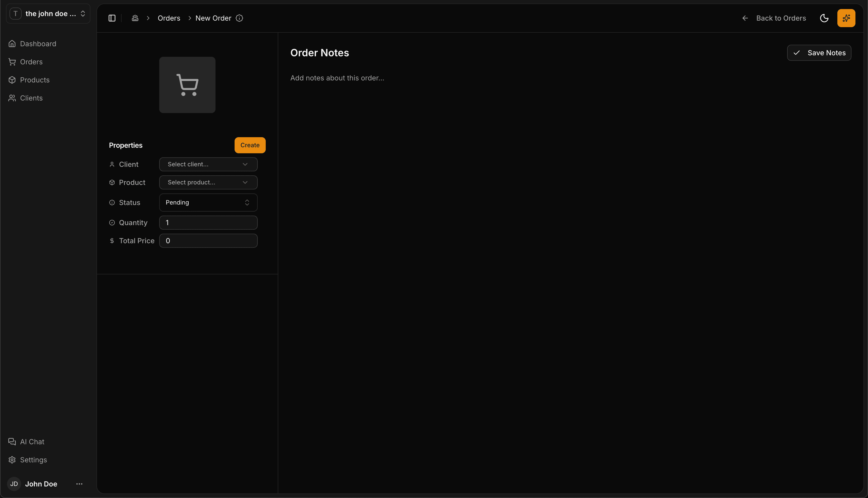This screenshot has width=868, height=498.
Task: Click the info icon next to New Order
Action: coord(239,18)
